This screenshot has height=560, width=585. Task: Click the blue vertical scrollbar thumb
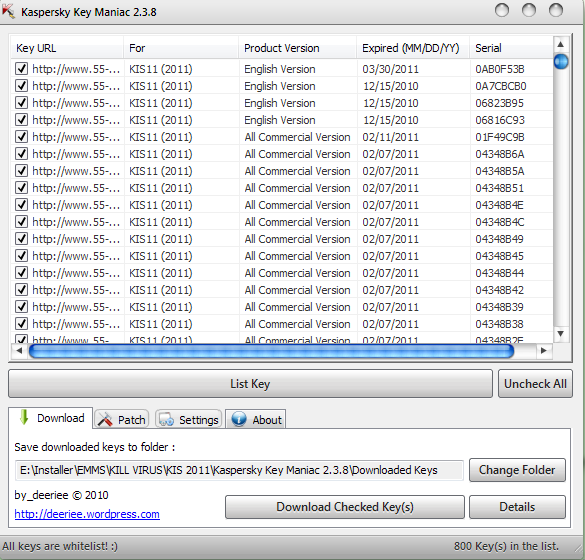(x=561, y=62)
